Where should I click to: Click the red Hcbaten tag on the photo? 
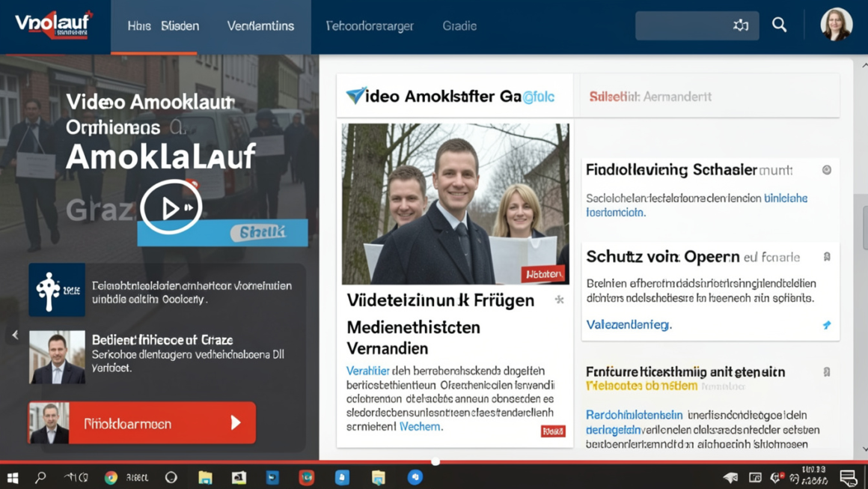(542, 274)
